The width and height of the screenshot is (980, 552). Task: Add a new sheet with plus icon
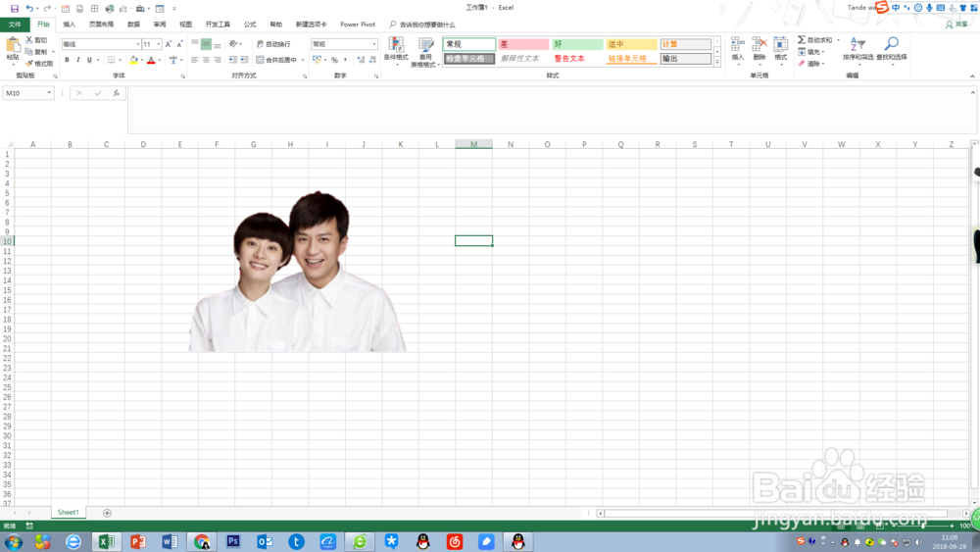point(107,513)
